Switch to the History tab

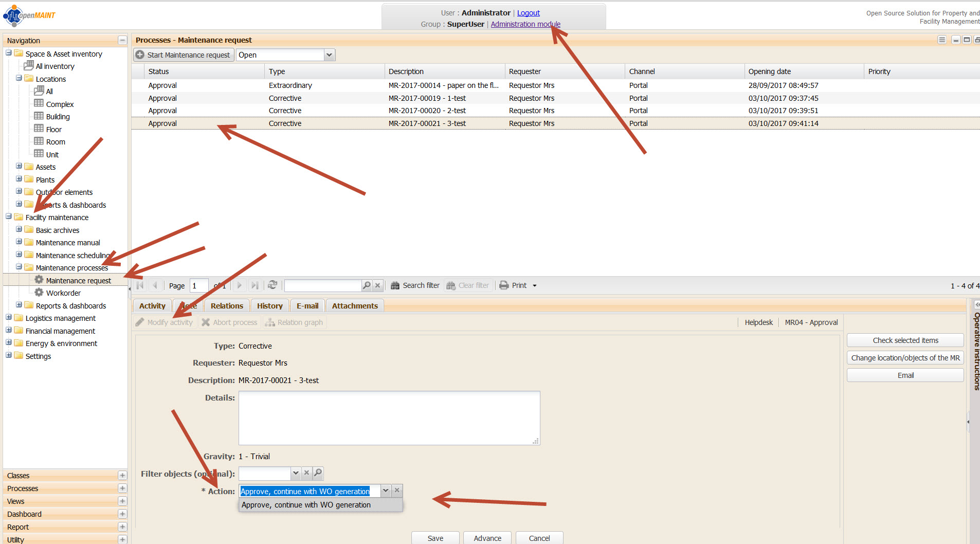click(269, 306)
